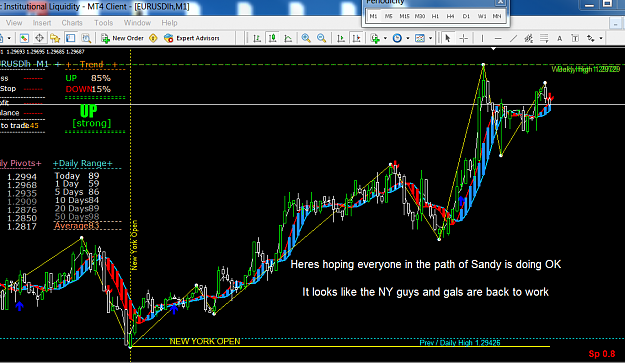Click the New Order button
The image size is (625, 363).
(122, 38)
